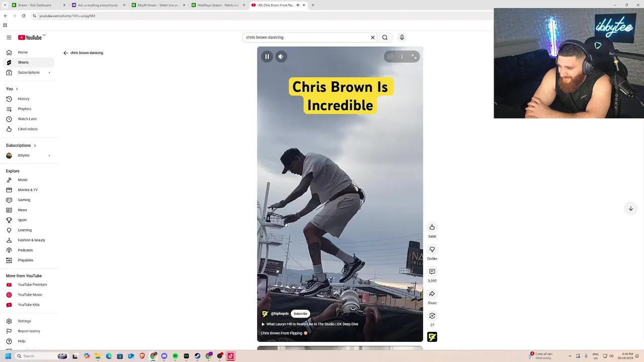Image resolution: width=644 pixels, height=362 pixels.
Task: Open a new browser tab
Action: tap(312, 5)
